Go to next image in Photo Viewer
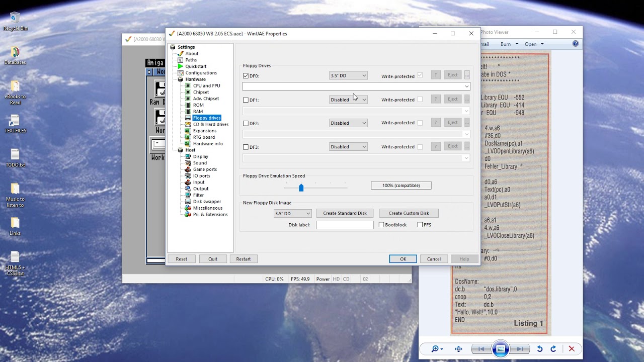Image resolution: width=644 pixels, height=362 pixels. [x=519, y=349]
